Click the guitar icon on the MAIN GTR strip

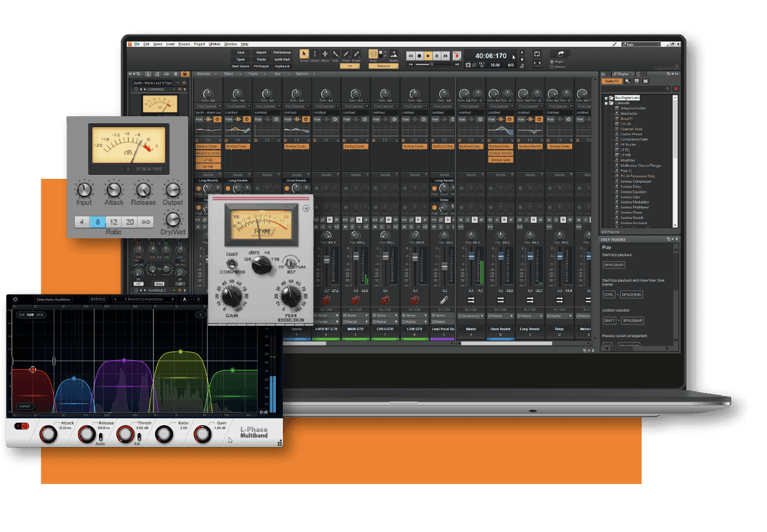pyautogui.click(x=356, y=299)
